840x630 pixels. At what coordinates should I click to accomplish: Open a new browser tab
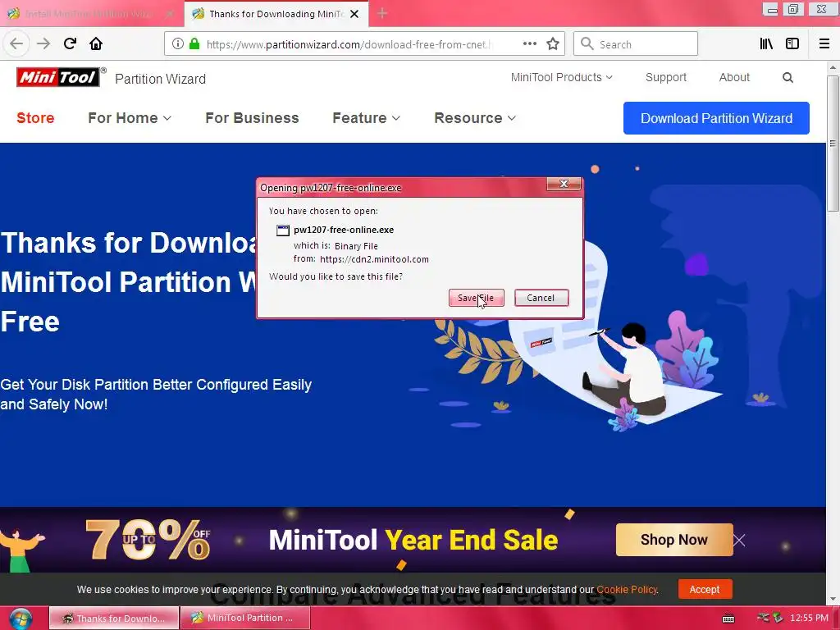click(x=382, y=13)
